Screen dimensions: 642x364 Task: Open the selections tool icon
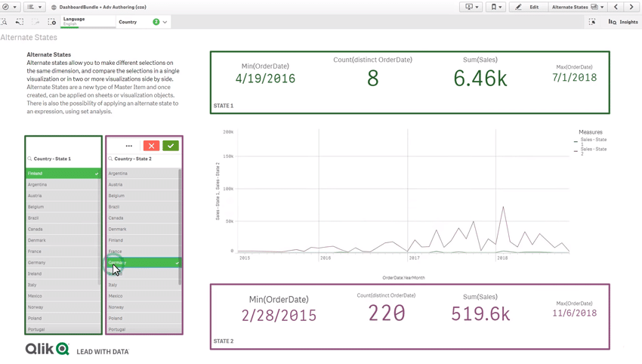[x=592, y=22]
